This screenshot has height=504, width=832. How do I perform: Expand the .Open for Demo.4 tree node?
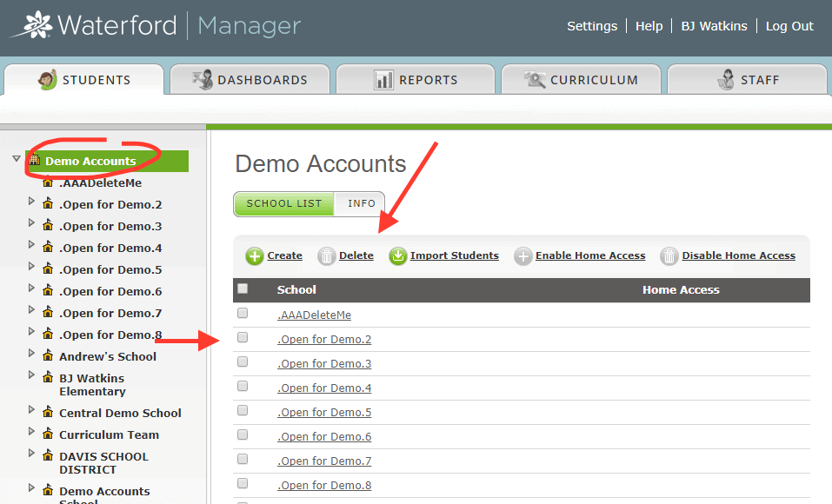30,244
